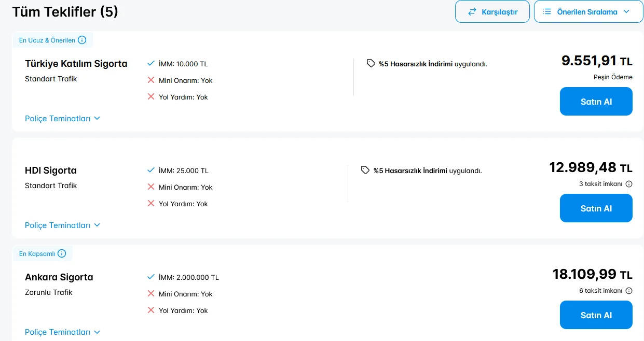This screenshot has width=644, height=341.
Task: Click the compare arrows icon in Karşılaştır
Action: [472, 12]
